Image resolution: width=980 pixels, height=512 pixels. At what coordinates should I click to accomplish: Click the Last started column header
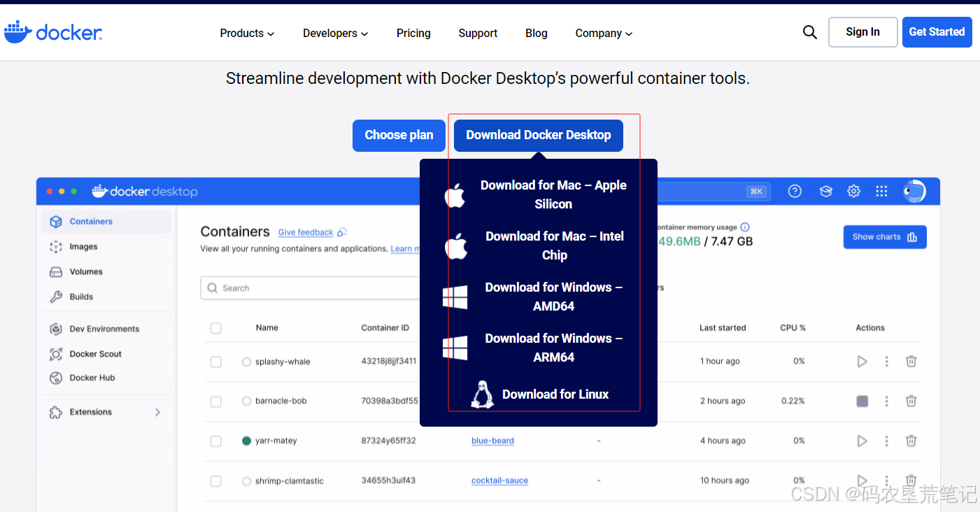723,327
